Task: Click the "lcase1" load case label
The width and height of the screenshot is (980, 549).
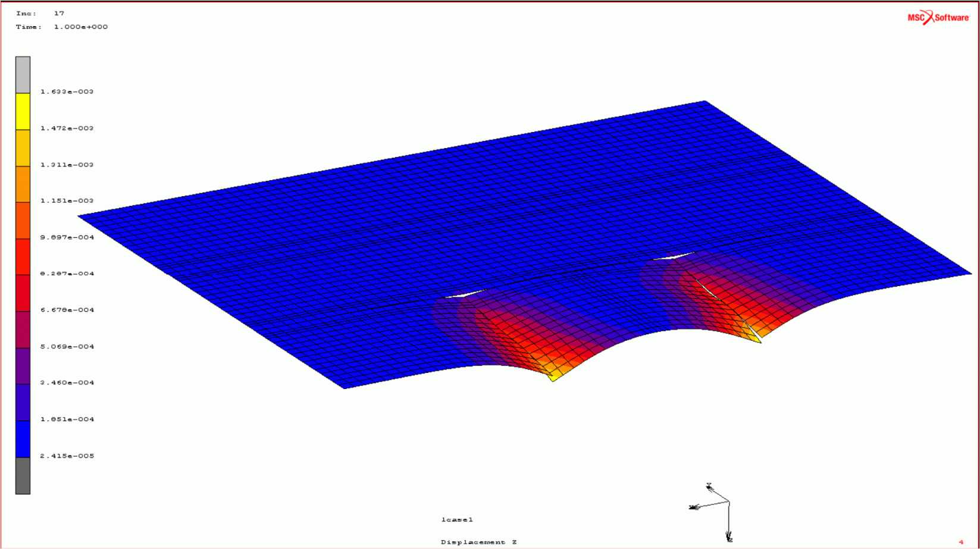Action: pyautogui.click(x=456, y=520)
